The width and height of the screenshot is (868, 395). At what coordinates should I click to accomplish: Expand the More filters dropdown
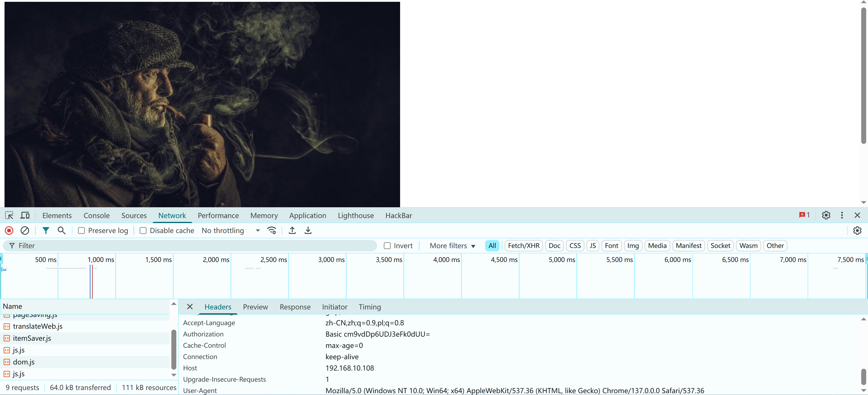[452, 245]
